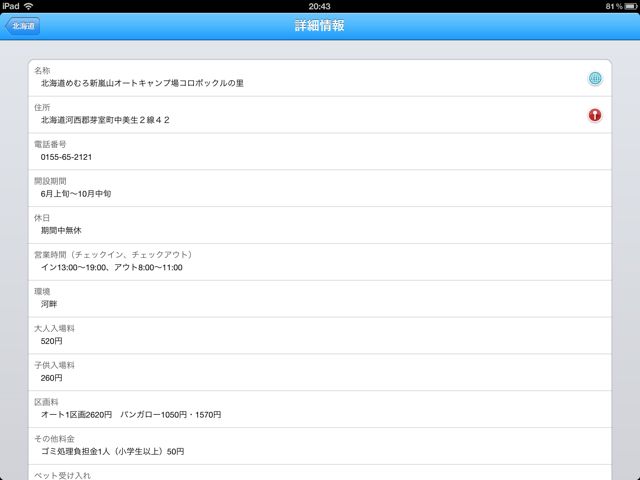Select the 住所 address row
Image resolution: width=640 pixels, height=480 pixels.
(x=320, y=115)
